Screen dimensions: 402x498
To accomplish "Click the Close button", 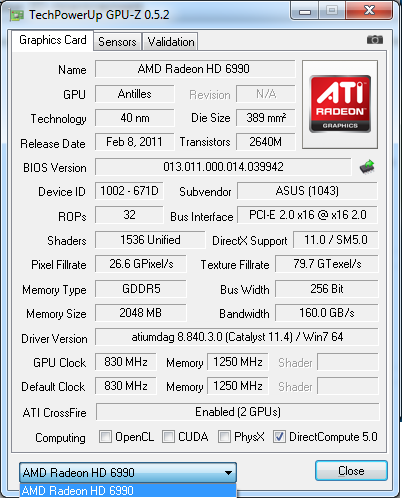I will pyautogui.click(x=351, y=471).
